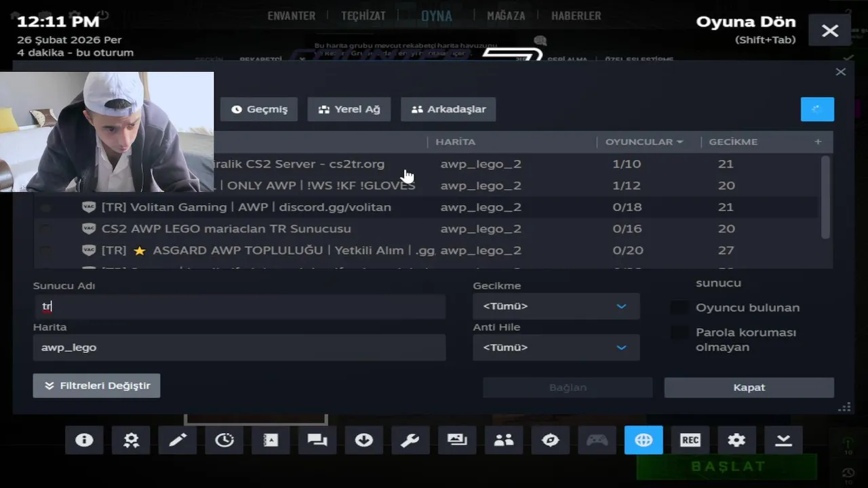This screenshot has width=868, height=488.
Task: Select the ONLY AWP !WS !KF !GLOVES row
Action: click(x=426, y=186)
